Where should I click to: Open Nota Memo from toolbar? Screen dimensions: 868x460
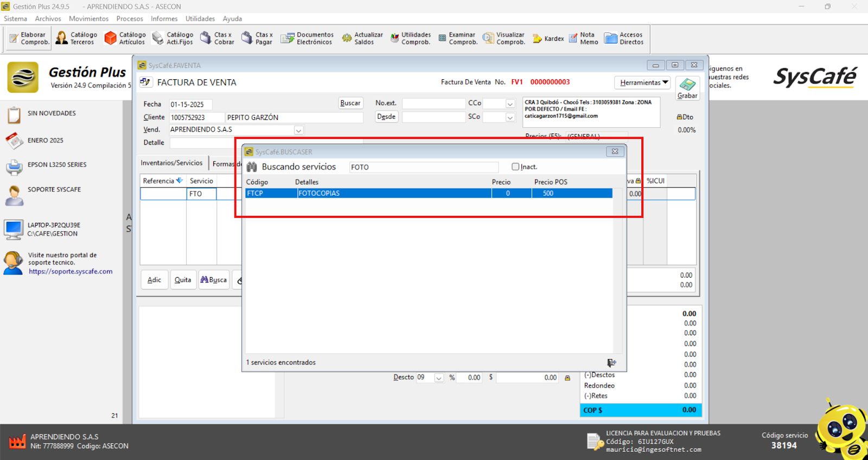pos(584,39)
